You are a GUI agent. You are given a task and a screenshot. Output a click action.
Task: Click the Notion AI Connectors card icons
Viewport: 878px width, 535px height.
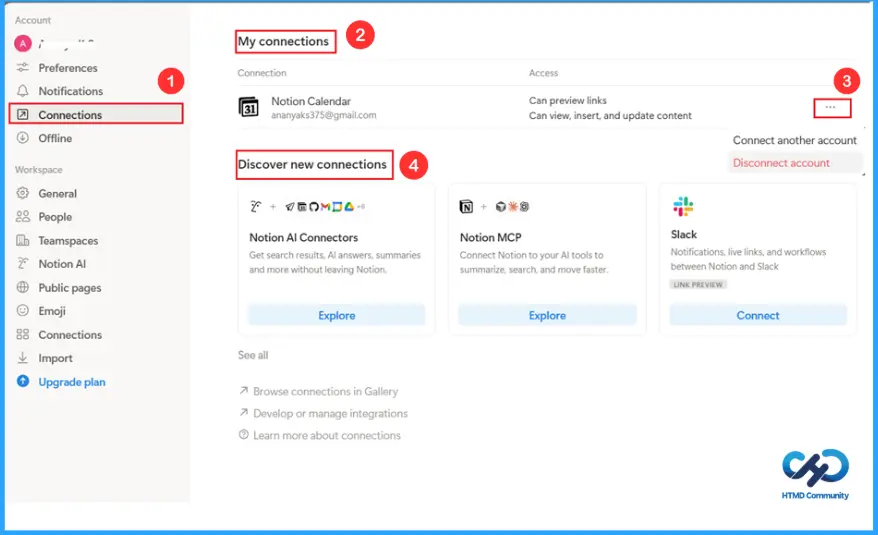[x=307, y=207]
